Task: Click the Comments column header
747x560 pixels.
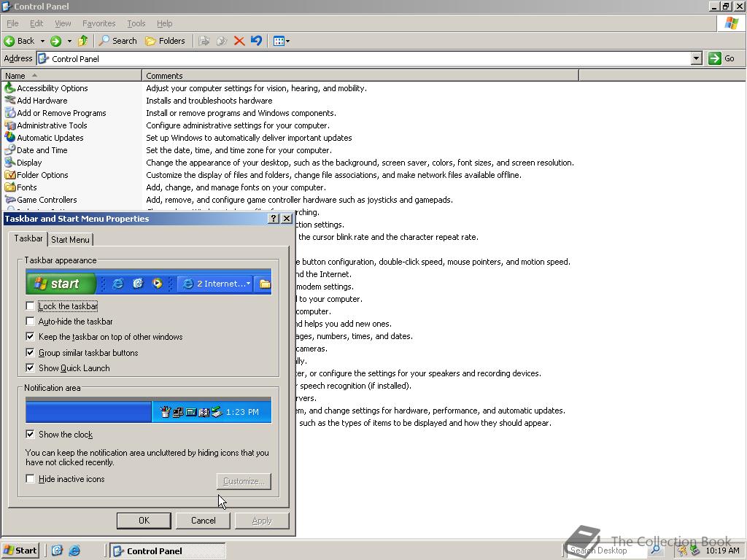Action: pyautogui.click(x=360, y=76)
